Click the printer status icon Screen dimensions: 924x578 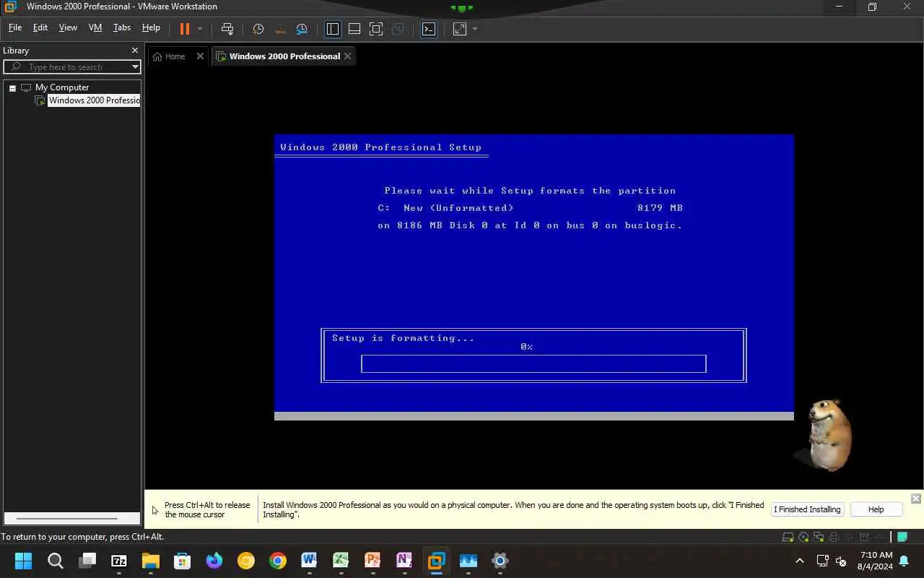pyautogui.click(x=834, y=538)
